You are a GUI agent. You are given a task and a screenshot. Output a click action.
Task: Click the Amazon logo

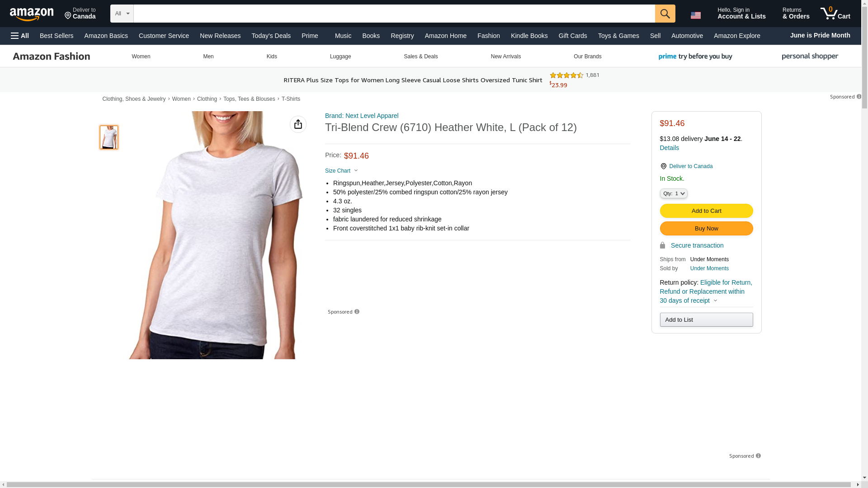(32, 14)
